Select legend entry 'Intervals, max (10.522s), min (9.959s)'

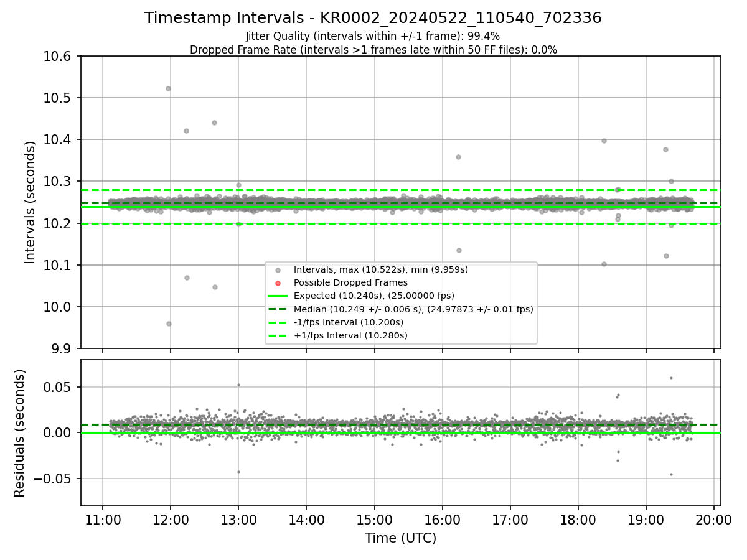pyautogui.click(x=381, y=269)
